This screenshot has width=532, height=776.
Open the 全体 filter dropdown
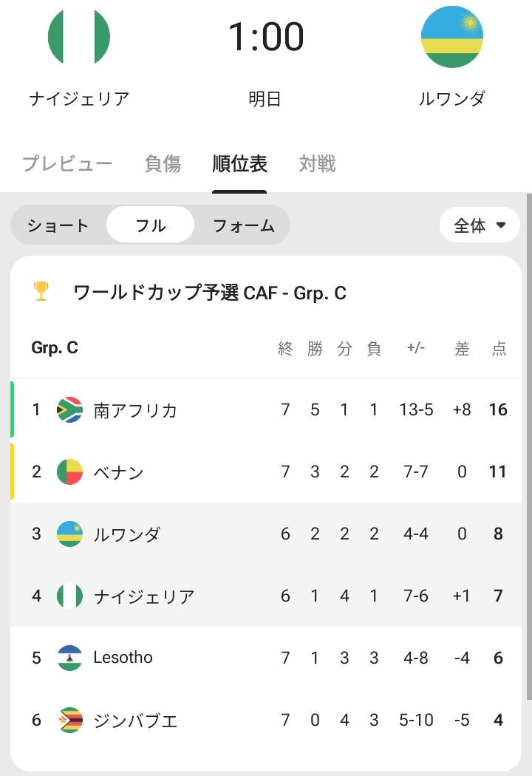tap(480, 225)
